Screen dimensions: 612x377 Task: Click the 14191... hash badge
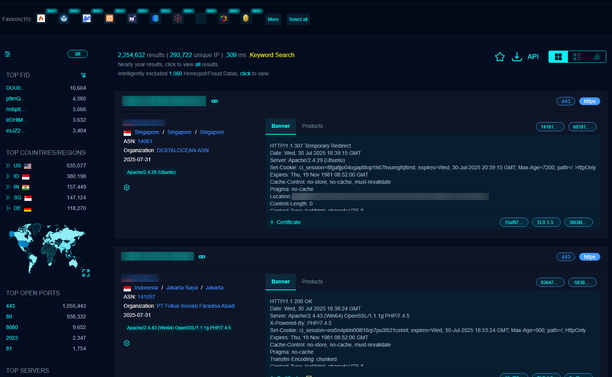[550, 127]
